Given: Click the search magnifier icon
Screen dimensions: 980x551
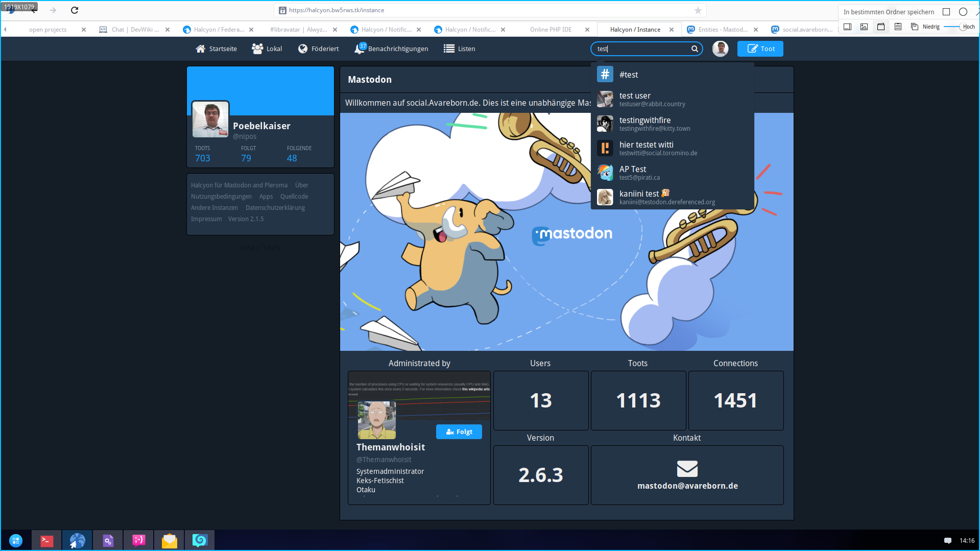Looking at the screenshot, I should pyautogui.click(x=695, y=49).
